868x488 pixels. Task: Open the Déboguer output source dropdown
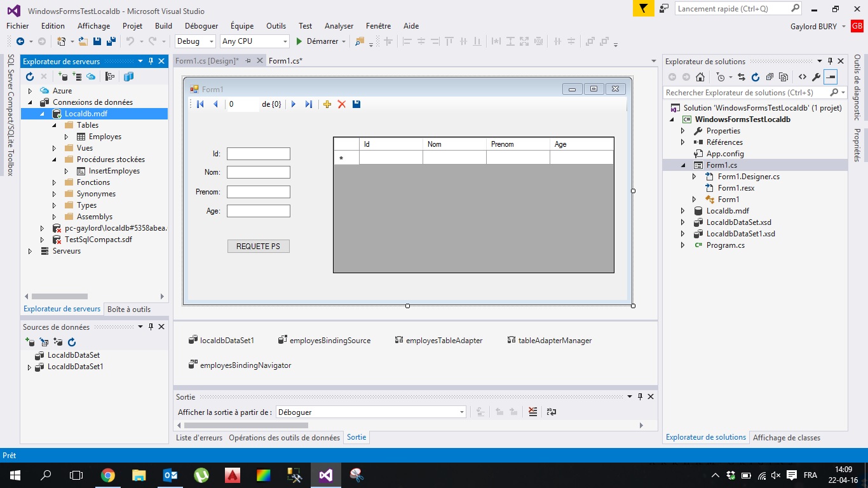372,412
